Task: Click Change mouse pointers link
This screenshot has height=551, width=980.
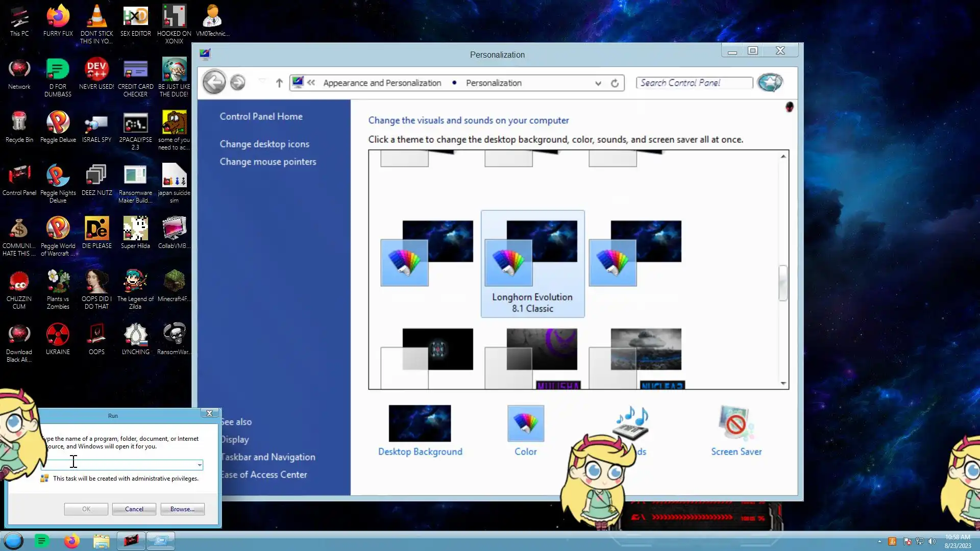Action: tap(267, 162)
